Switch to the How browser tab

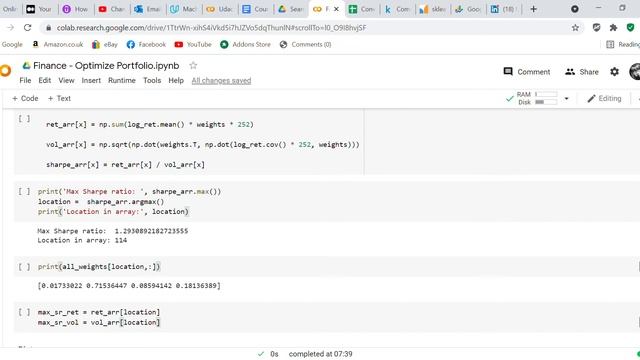[76, 9]
